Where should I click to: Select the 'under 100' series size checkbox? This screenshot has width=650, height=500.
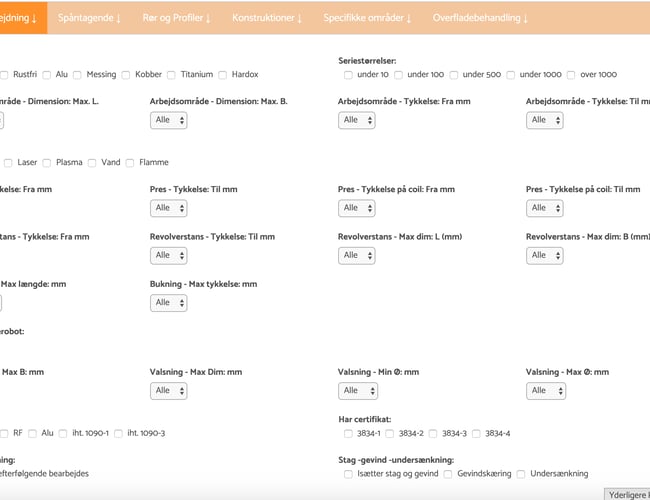[399, 75]
